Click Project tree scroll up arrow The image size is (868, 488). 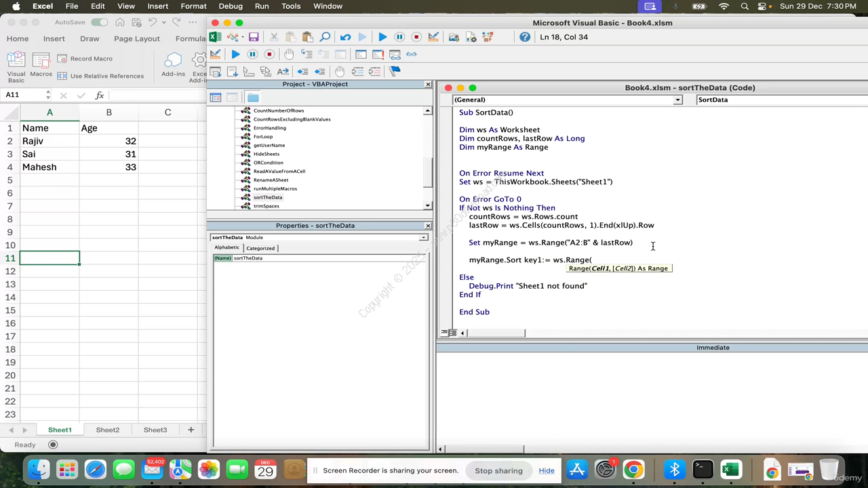tap(428, 110)
